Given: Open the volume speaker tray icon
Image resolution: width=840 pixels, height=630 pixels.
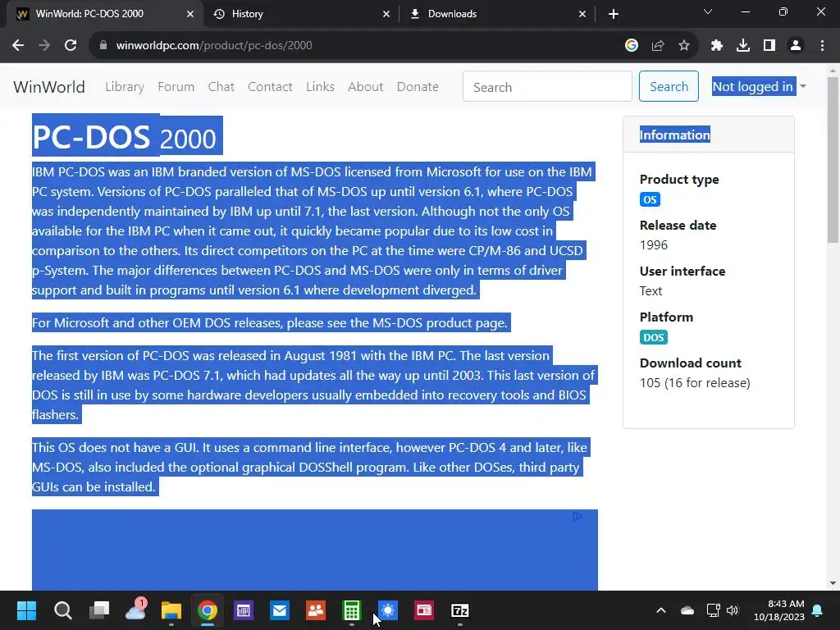Looking at the screenshot, I should click(733, 610).
